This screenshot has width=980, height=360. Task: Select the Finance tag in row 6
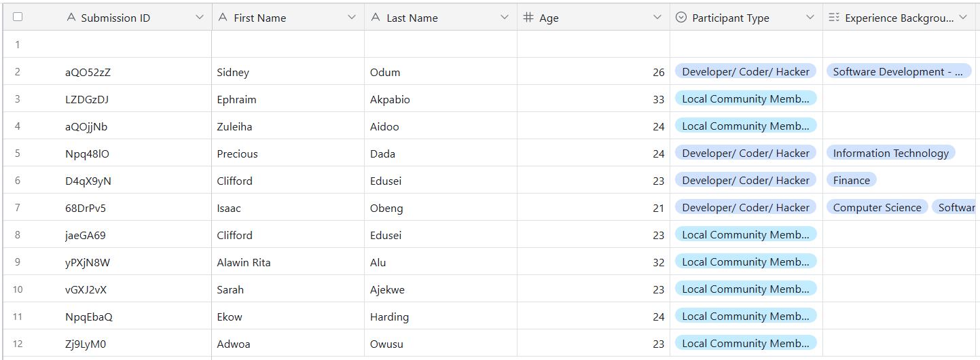[852, 180]
